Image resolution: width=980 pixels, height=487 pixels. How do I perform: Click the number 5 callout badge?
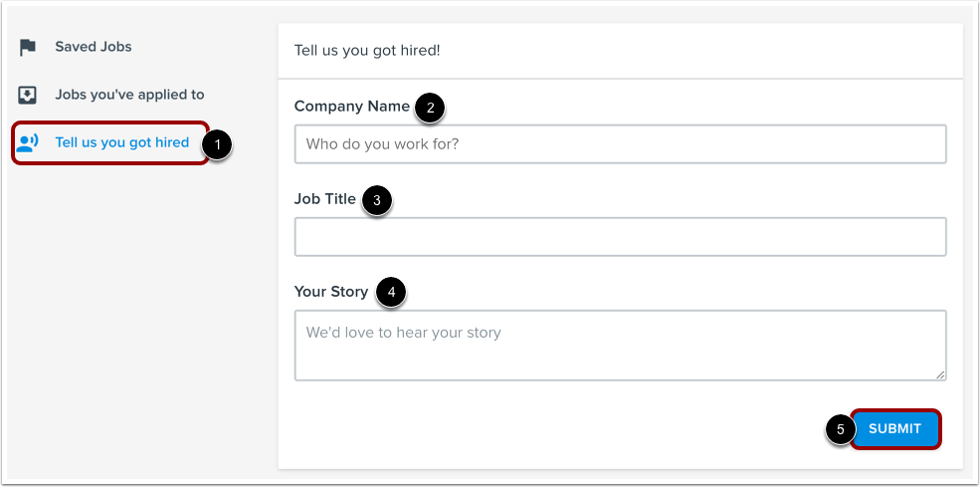tap(840, 430)
